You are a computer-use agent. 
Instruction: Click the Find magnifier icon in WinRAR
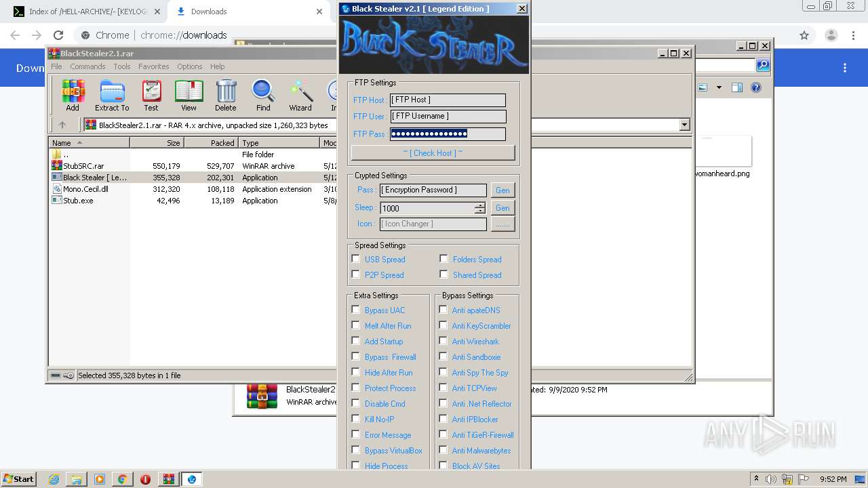[x=263, y=95]
